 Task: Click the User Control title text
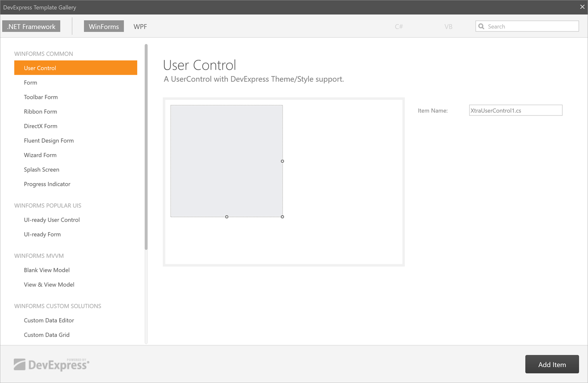coord(199,65)
